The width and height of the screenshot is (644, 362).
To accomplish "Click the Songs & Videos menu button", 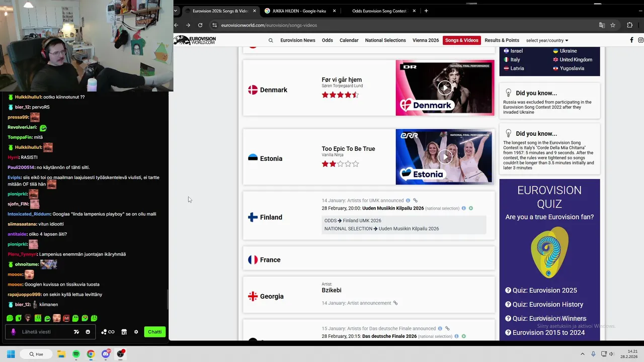I will pyautogui.click(x=462, y=40).
